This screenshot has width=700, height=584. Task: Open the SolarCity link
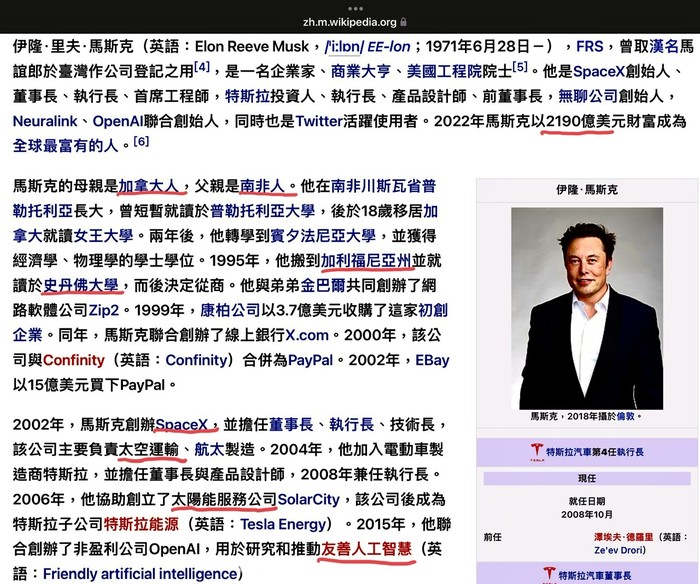click(309, 498)
